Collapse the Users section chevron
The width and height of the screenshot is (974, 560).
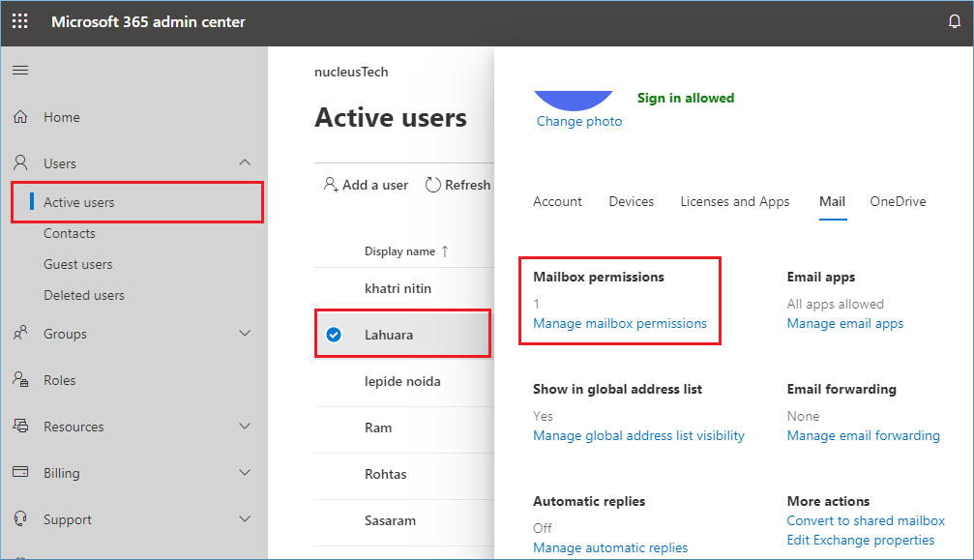tap(245, 162)
